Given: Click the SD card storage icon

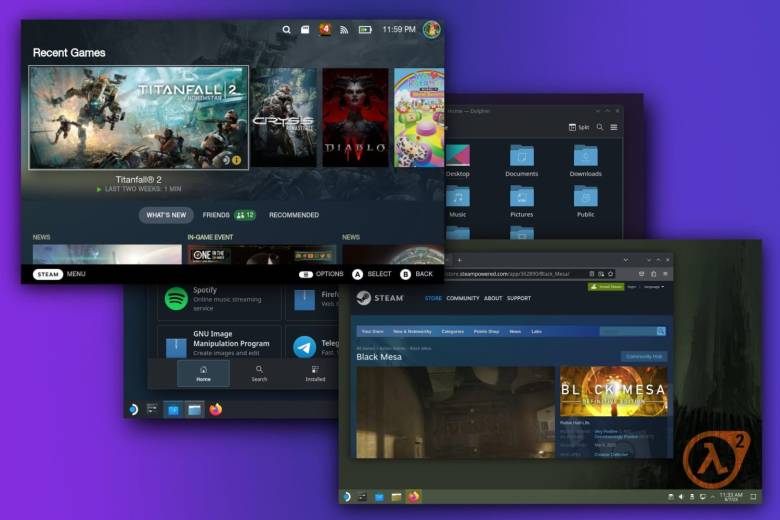Looking at the screenshot, I should (x=305, y=30).
